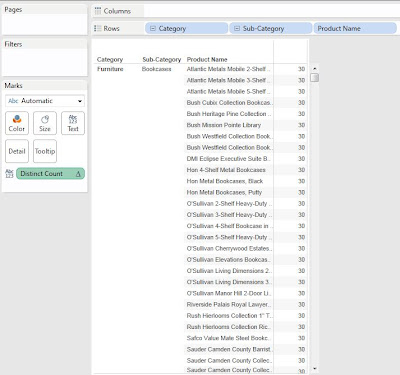This screenshot has width=400, height=375.
Task: Click the text icon beside Distinct Count
Action: pos(9,173)
